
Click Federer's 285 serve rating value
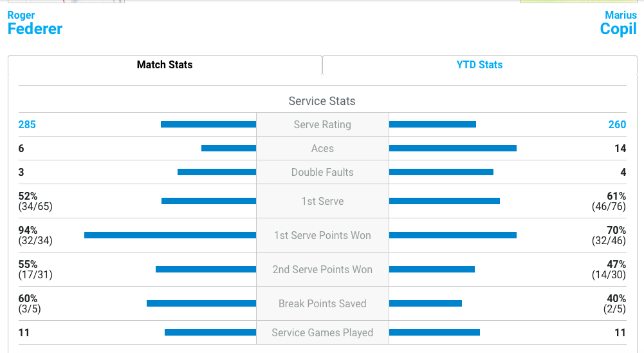click(x=27, y=124)
